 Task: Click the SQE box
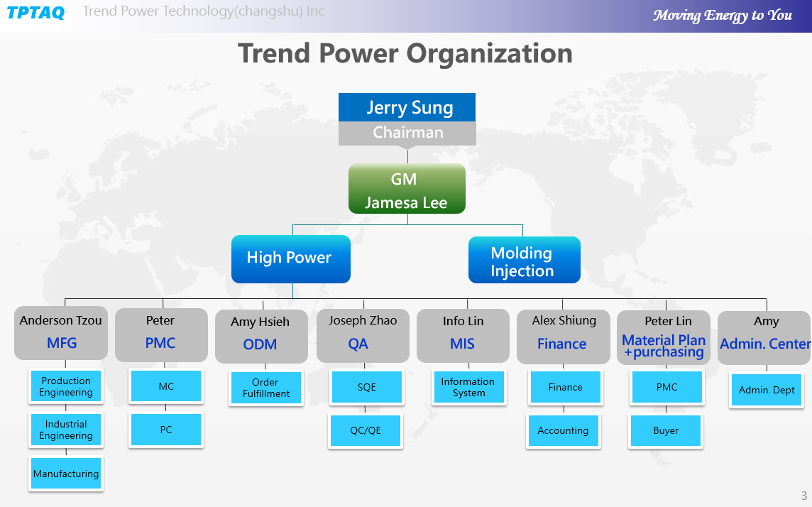pyautogui.click(x=367, y=387)
